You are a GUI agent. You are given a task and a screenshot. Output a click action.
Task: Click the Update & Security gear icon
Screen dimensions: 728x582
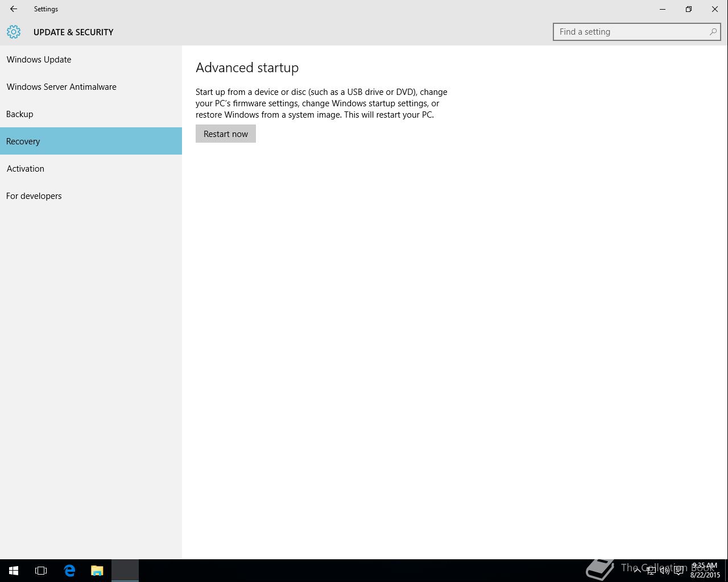14,32
